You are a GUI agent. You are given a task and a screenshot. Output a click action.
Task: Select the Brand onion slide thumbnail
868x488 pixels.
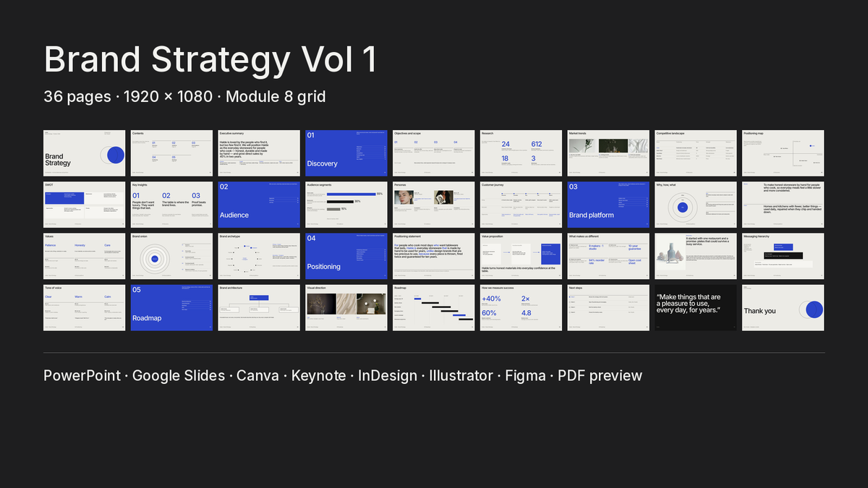tap(171, 256)
